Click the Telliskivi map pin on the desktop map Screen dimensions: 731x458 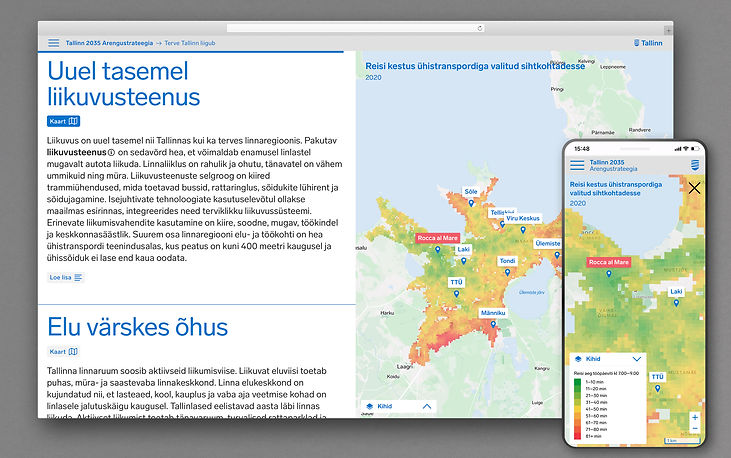tap(502, 224)
